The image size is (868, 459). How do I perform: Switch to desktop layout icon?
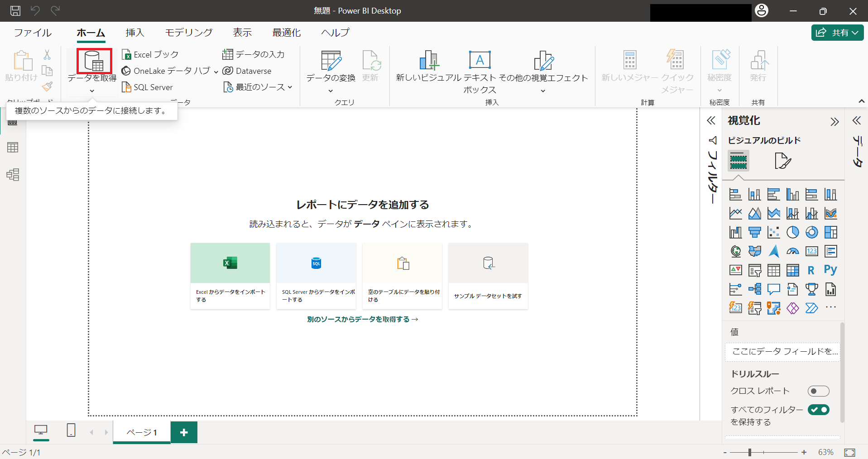[x=41, y=430]
